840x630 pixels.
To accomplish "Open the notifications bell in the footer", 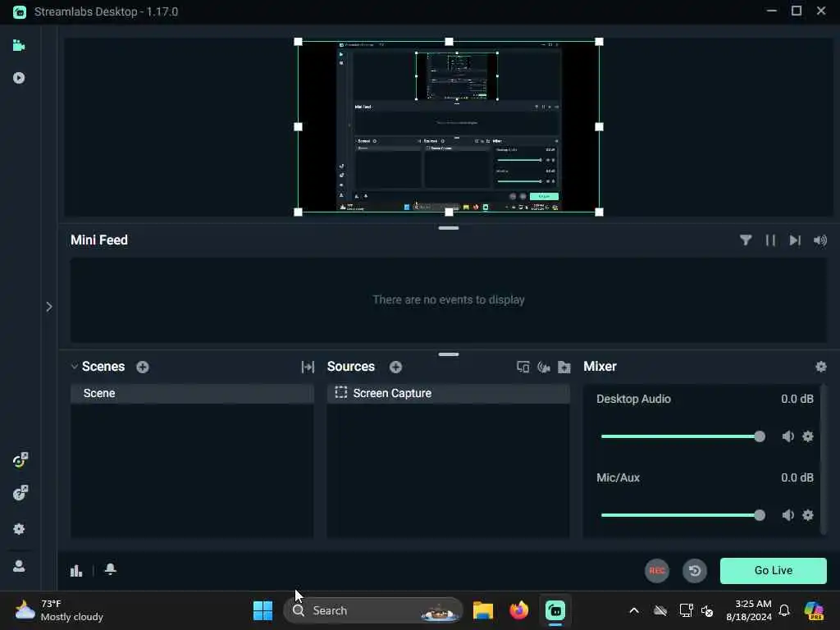I will [x=111, y=569].
